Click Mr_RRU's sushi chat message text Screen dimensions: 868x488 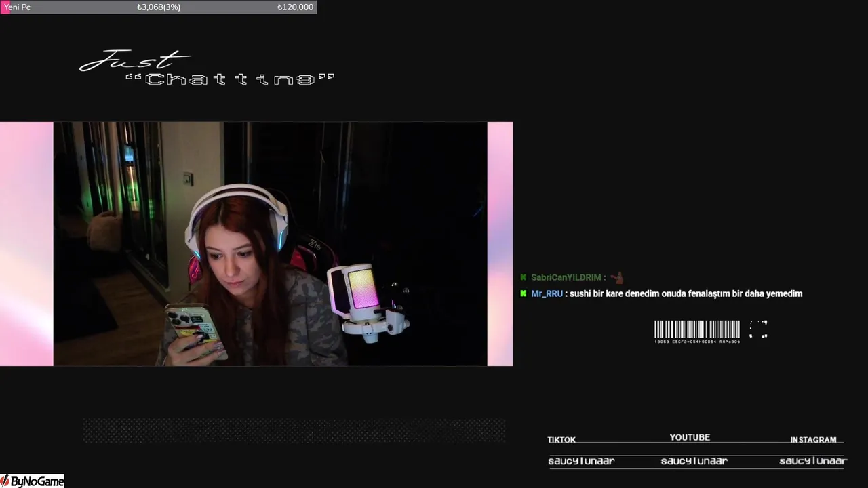tap(686, 293)
